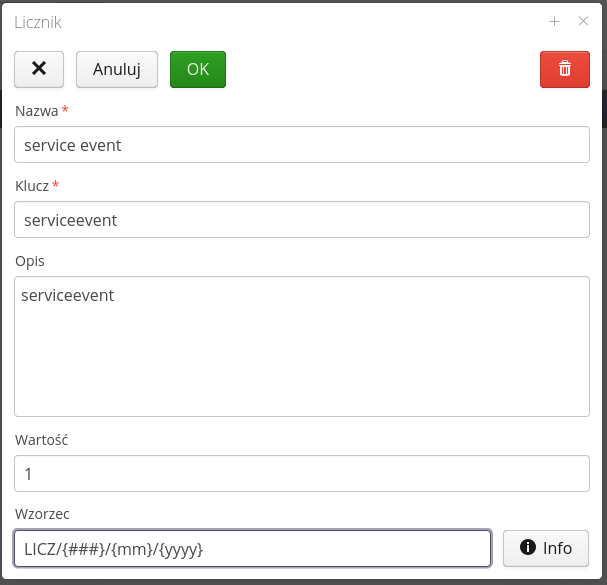
Task: Click the plus icon in dialog header
Action: pos(554,21)
